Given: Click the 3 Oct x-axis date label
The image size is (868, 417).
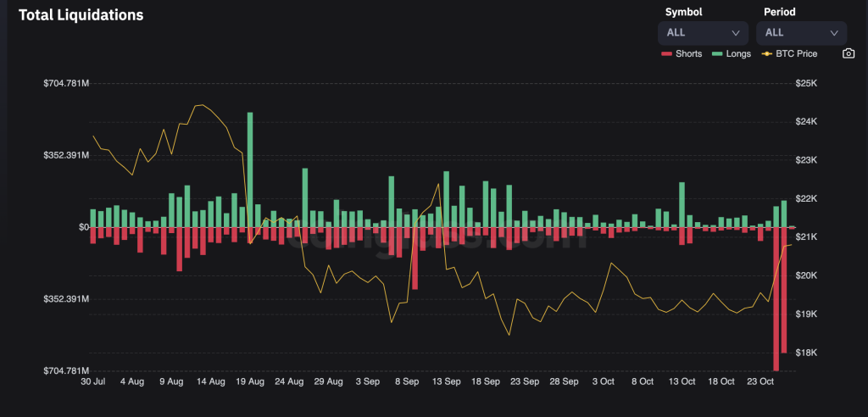Looking at the screenshot, I should pos(603,382).
